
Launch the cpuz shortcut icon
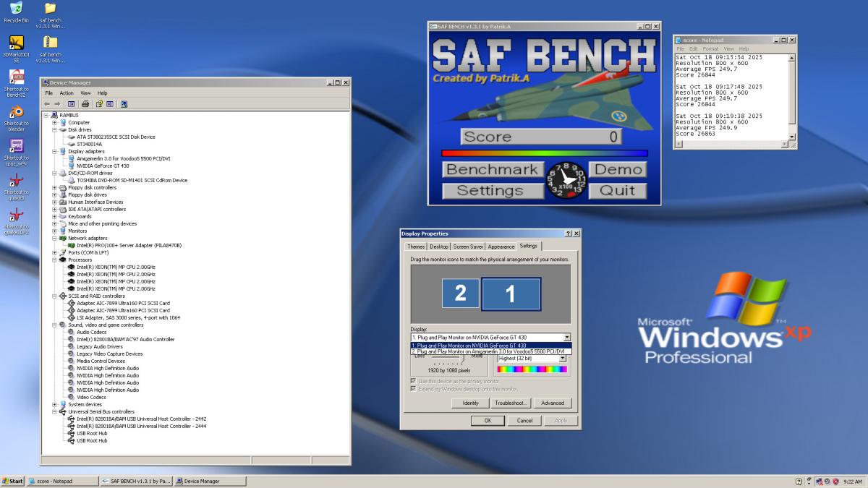point(16,147)
